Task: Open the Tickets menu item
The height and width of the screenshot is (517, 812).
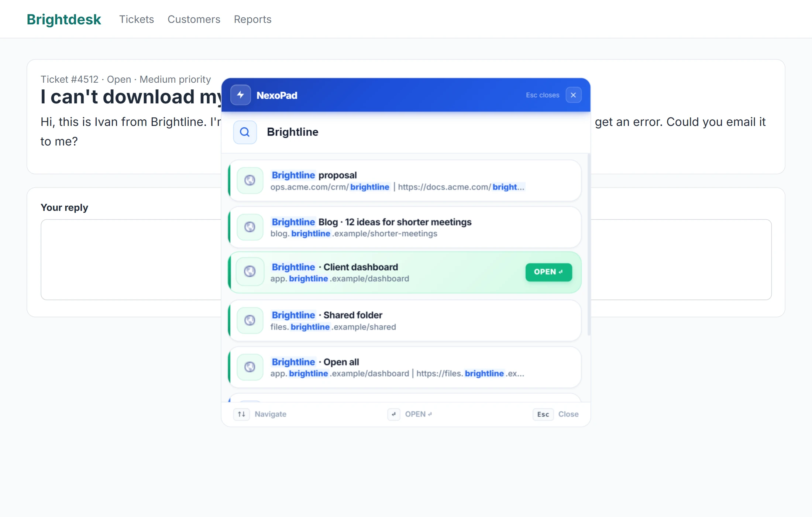Action: [x=137, y=19]
